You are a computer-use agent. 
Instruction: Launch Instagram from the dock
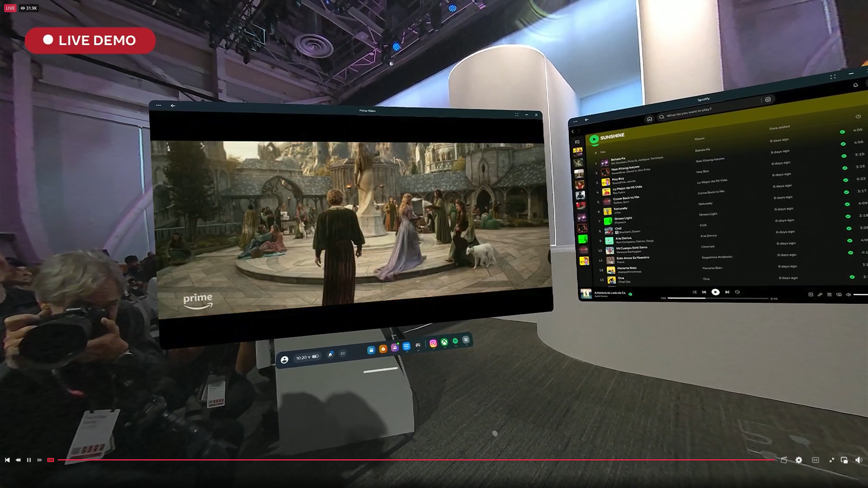click(433, 343)
